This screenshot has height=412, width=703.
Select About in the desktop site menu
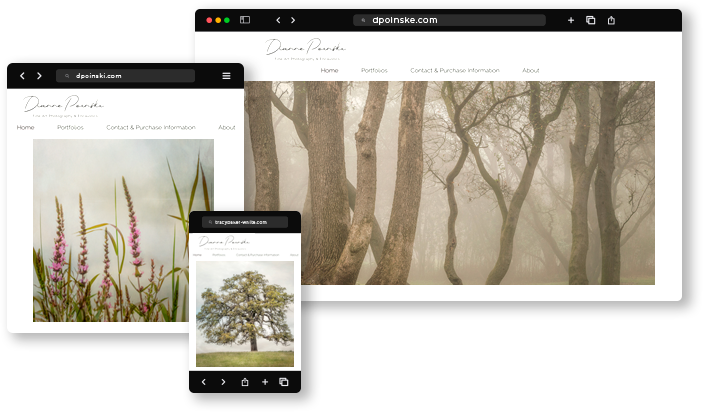[530, 71]
